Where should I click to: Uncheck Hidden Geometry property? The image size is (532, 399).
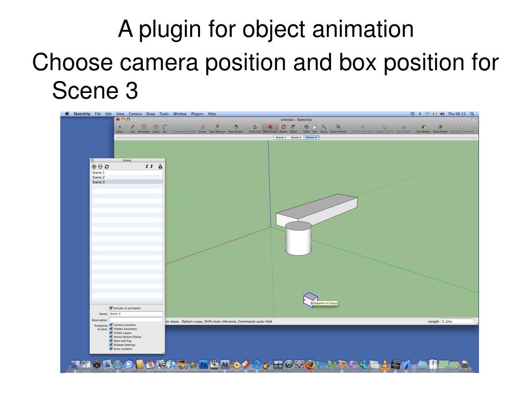point(111,329)
